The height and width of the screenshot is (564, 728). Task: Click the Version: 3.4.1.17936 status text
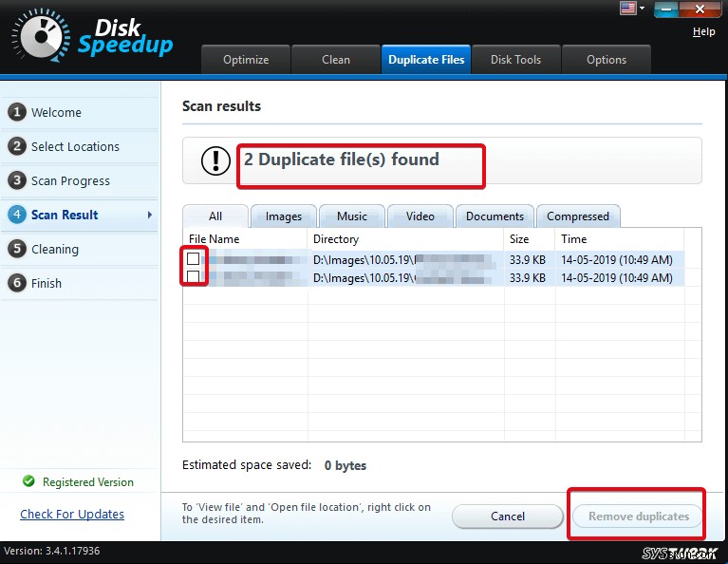[x=51, y=551]
